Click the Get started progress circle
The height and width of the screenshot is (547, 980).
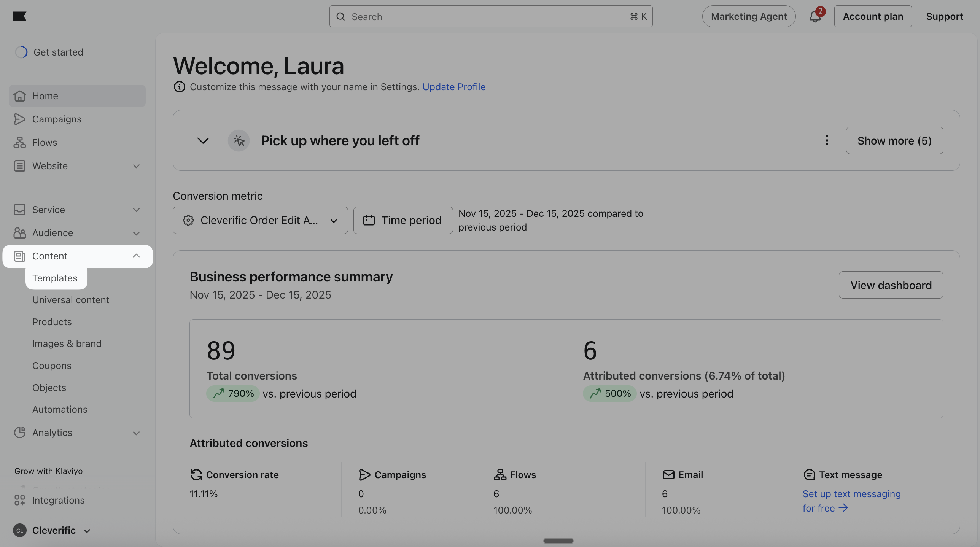(x=21, y=52)
